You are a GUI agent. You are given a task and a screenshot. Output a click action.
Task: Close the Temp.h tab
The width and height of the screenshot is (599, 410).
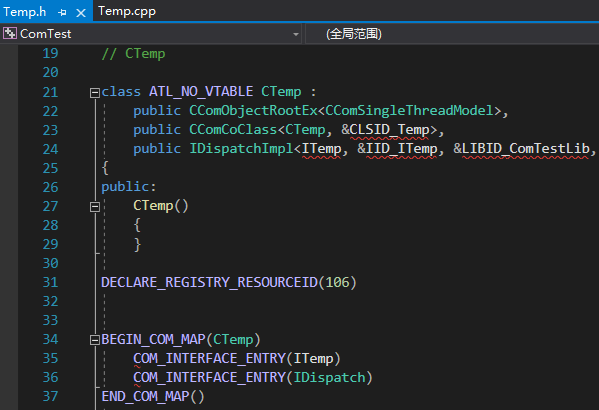tap(81, 13)
